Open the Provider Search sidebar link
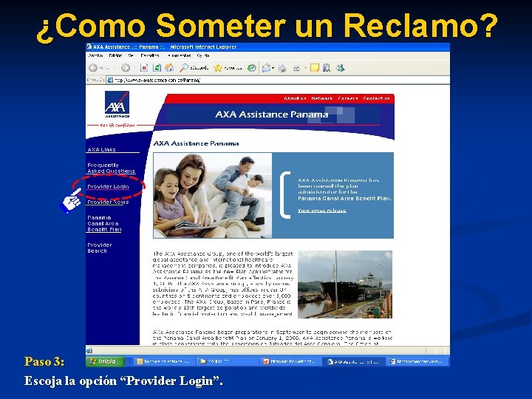Image resolution: width=532 pixels, height=399 pixels. (x=100, y=248)
